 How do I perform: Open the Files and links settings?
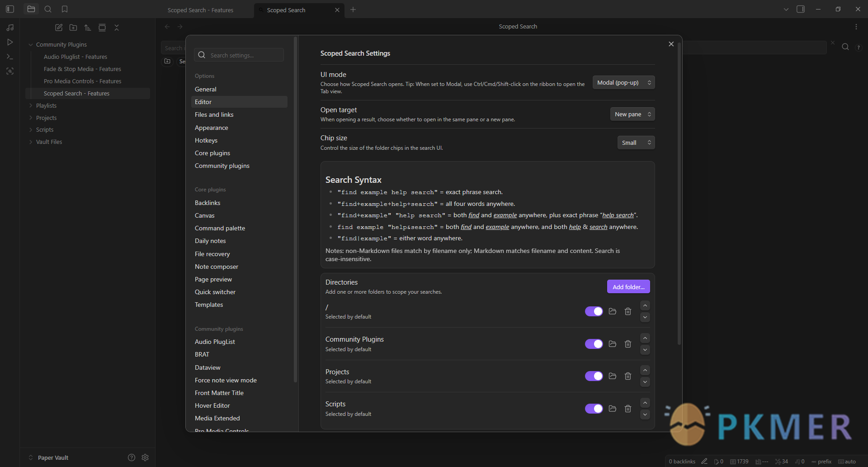[239, 114]
